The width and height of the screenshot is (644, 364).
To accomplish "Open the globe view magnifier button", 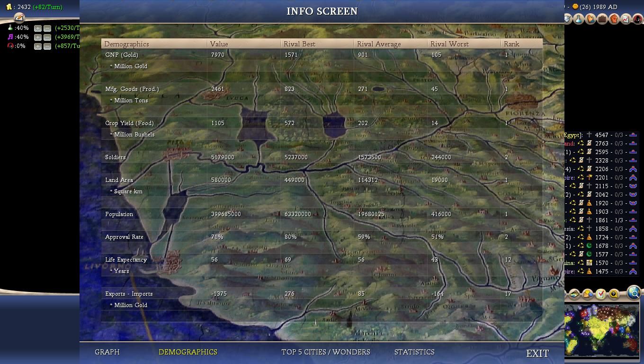I will 634,293.
